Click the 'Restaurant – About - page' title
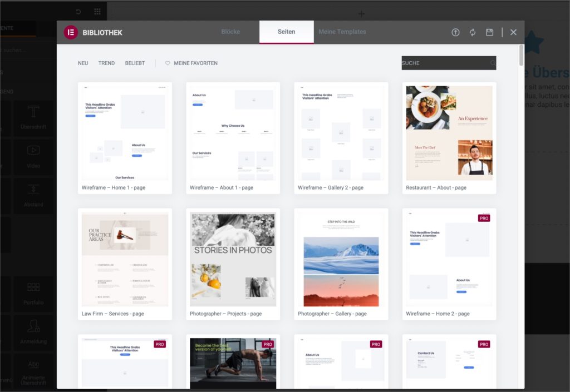This screenshot has height=392, width=570. click(x=436, y=187)
